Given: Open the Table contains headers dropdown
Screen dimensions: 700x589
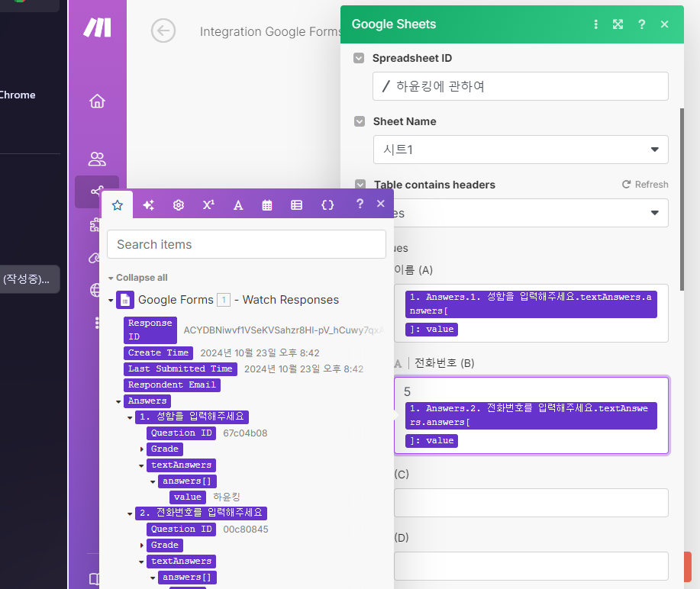Looking at the screenshot, I should tap(531, 213).
